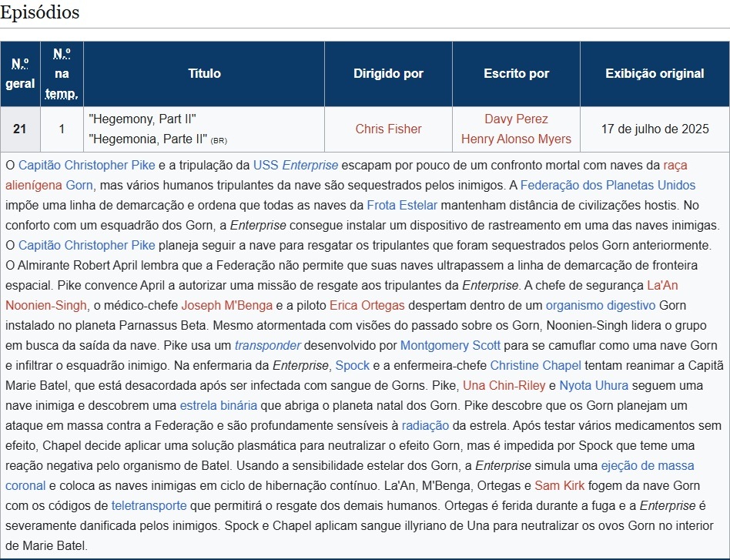
Task: Open the Henry Alonso Myers link
Action: point(516,139)
